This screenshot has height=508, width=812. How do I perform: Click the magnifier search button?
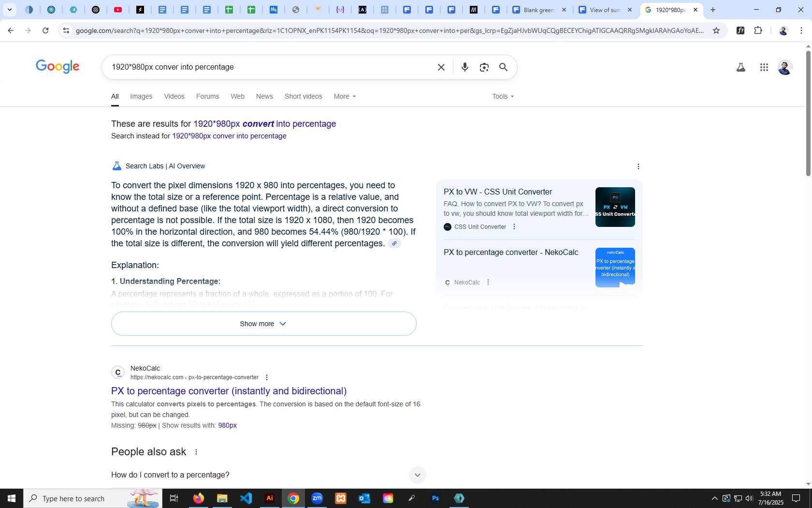point(503,67)
